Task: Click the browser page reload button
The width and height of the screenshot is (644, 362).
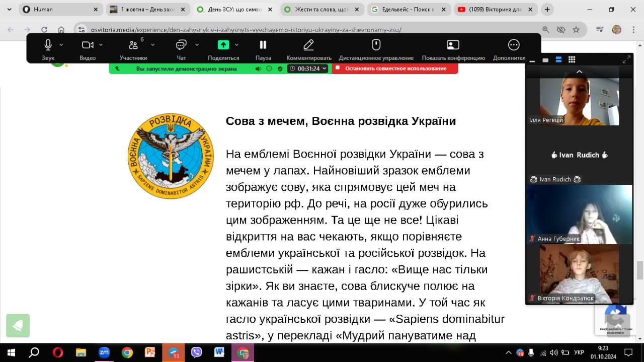Action: tap(44, 30)
